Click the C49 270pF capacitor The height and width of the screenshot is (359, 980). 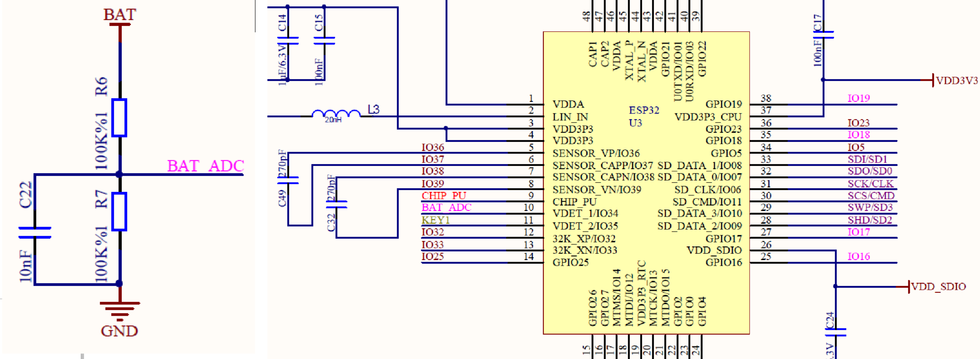coord(288,180)
